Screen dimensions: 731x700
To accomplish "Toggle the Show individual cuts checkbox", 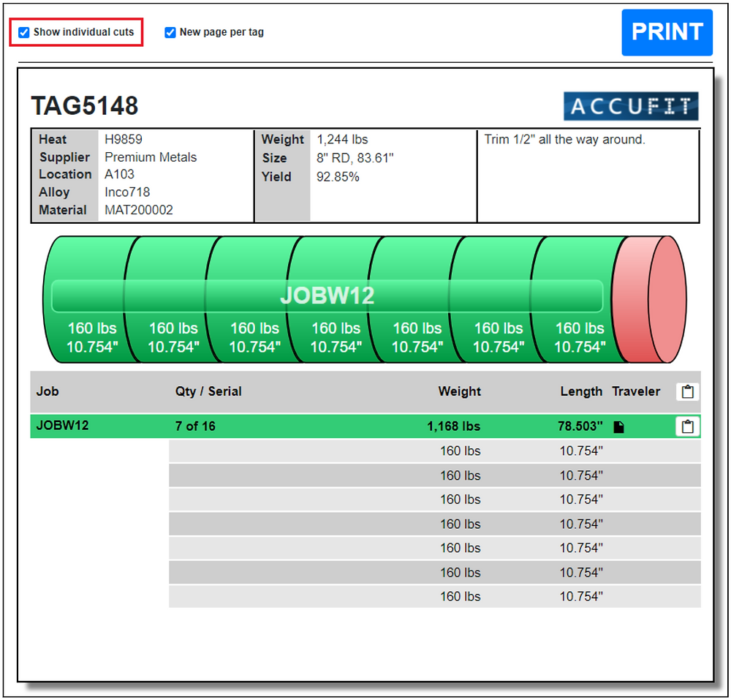I will click(x=24, y=32).
